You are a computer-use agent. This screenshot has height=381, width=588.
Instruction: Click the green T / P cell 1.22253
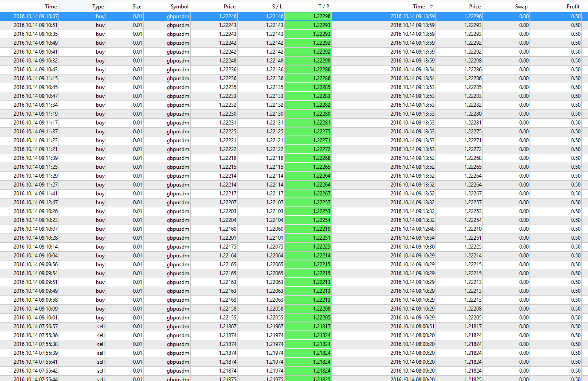(308, 211)
